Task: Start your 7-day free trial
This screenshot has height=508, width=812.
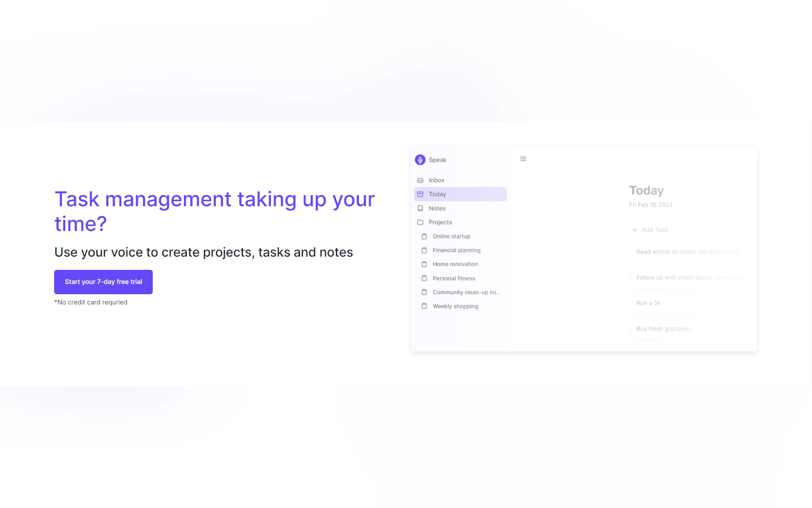Action: pyautogui.click(x=103, y=282)
